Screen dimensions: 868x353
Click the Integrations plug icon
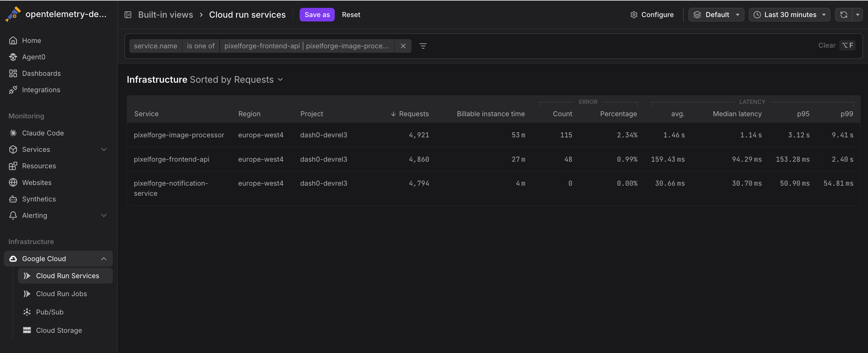point(13,90)
